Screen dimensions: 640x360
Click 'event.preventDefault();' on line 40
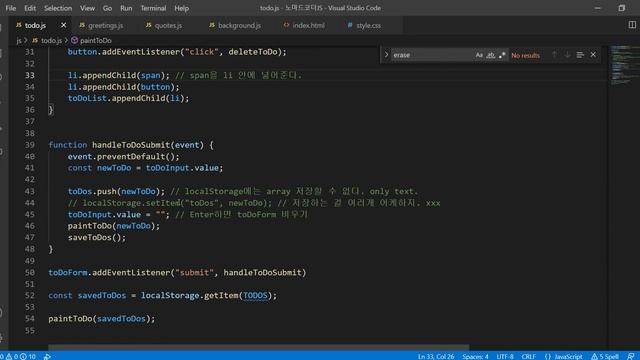point(123,156)
